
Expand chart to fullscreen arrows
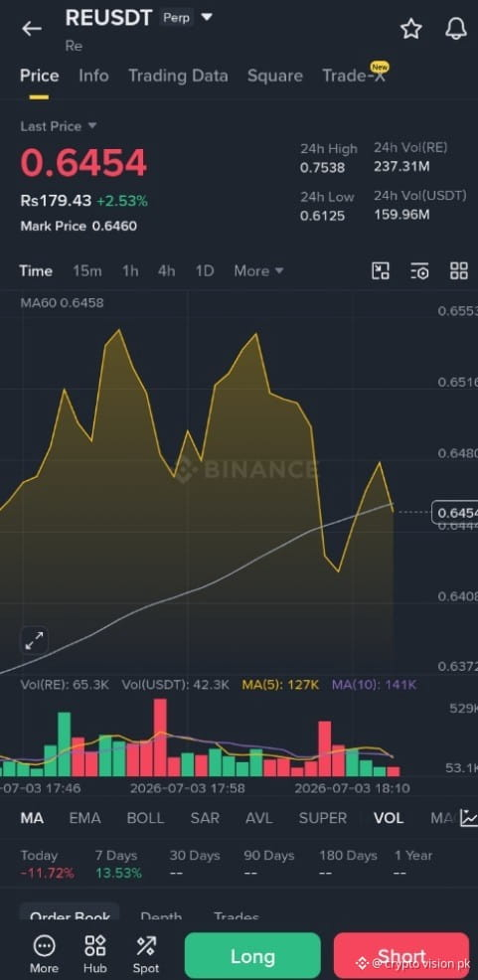pyautogui.click(x=34, y=641)
